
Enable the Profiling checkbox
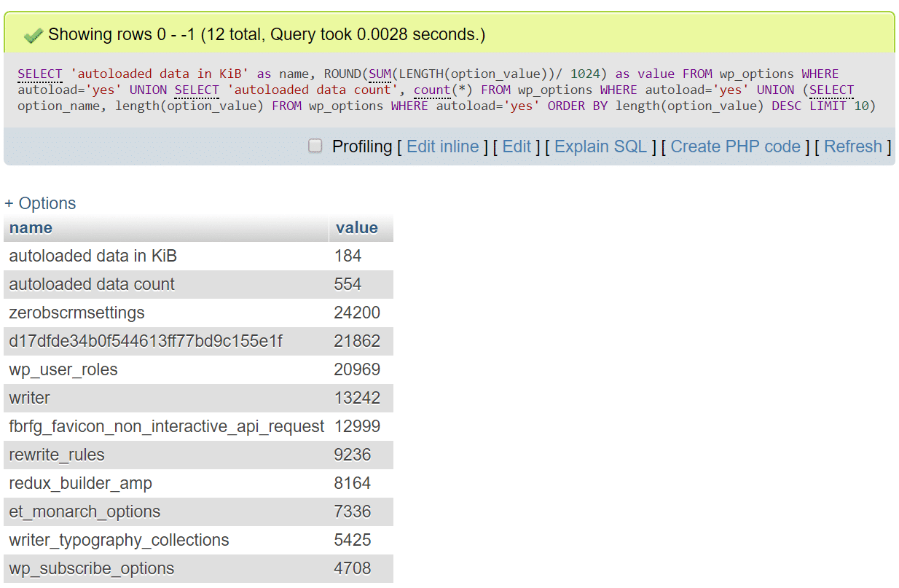(315, 146)
